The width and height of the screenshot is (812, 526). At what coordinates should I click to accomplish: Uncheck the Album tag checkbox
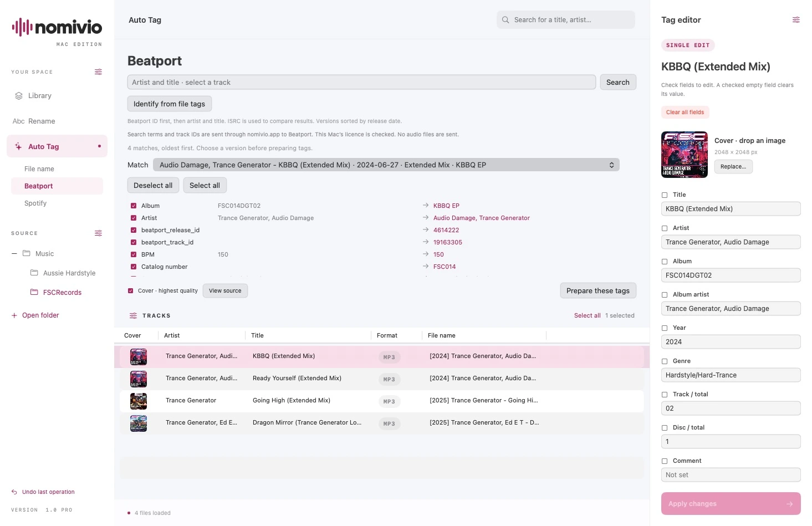coord(134,206)
